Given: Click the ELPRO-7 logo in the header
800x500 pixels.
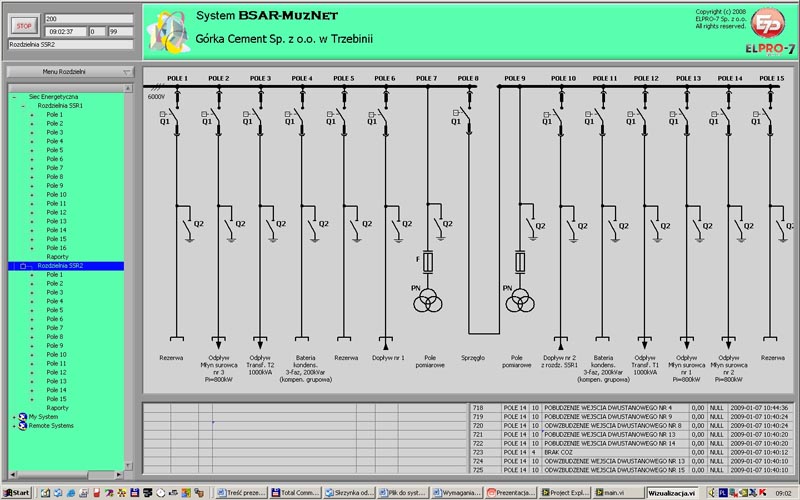Looking at the screenshot, I should tap(770, 31).
